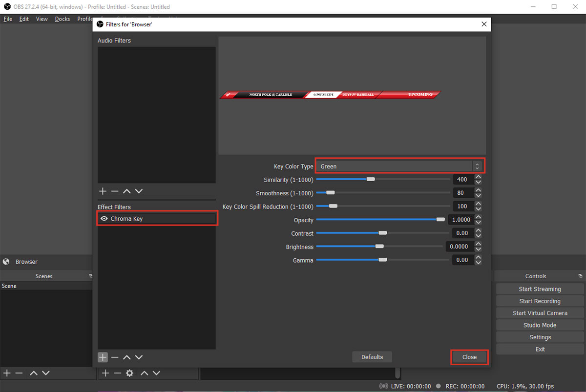Click the globe icon beside Browser

(x=6, y=262)
